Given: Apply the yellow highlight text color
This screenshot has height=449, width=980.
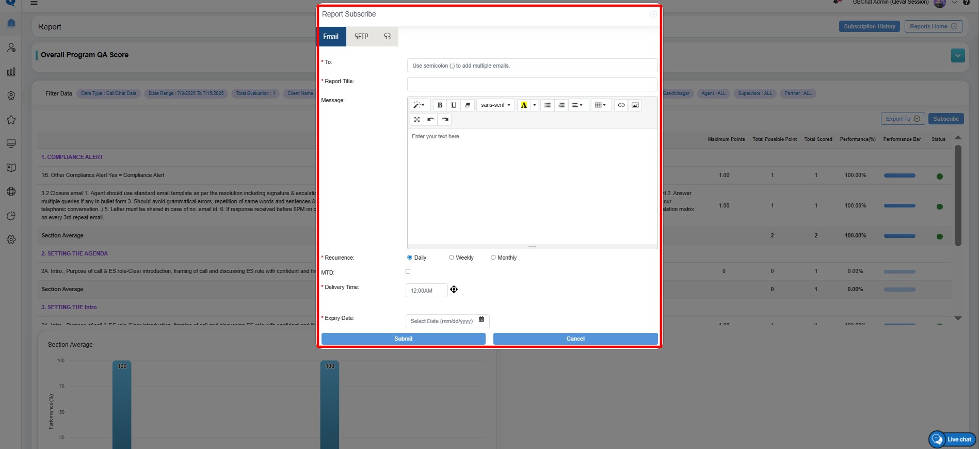Looking at the screenshot, I should (x=524, y=105).
